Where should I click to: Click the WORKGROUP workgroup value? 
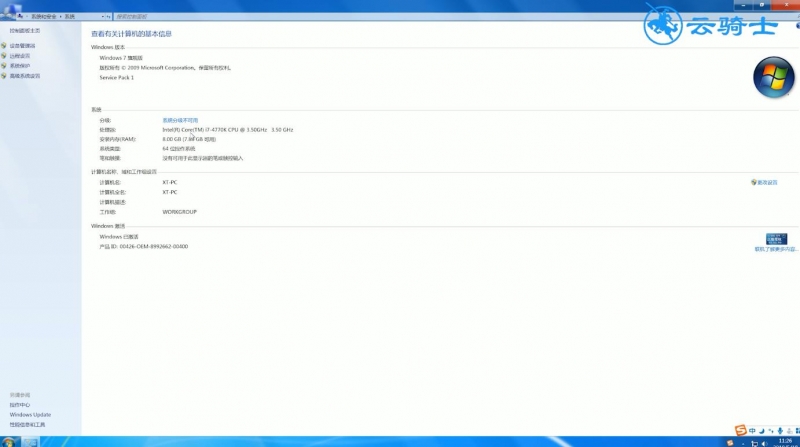pos(180,212)
